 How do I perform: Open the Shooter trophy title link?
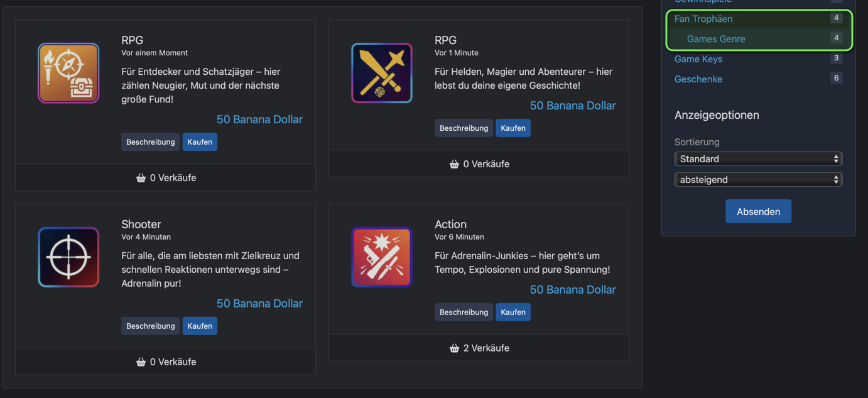[x=141, y=224]
